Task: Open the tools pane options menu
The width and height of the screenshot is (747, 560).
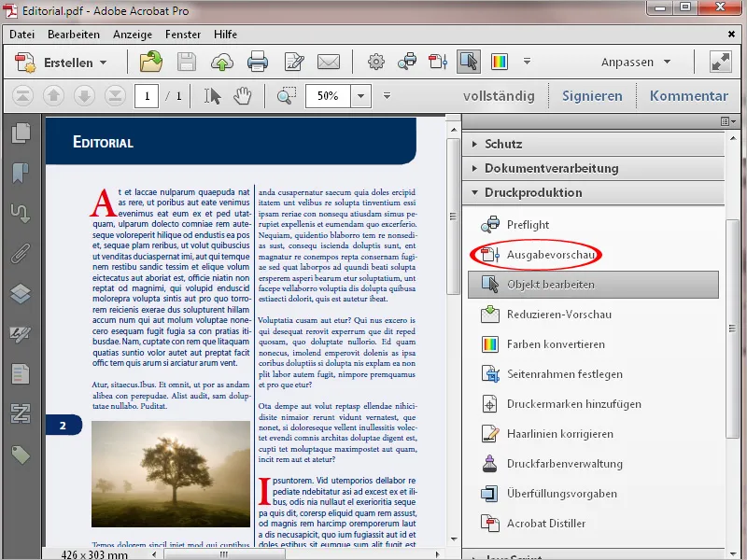Action: pyautogui.click(x=728, y=122)
